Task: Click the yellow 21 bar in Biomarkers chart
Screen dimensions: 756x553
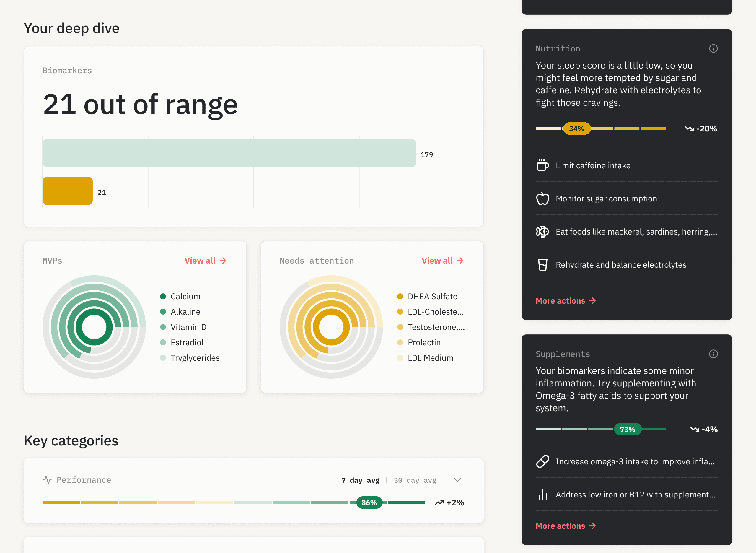Action: coord(67,191)
